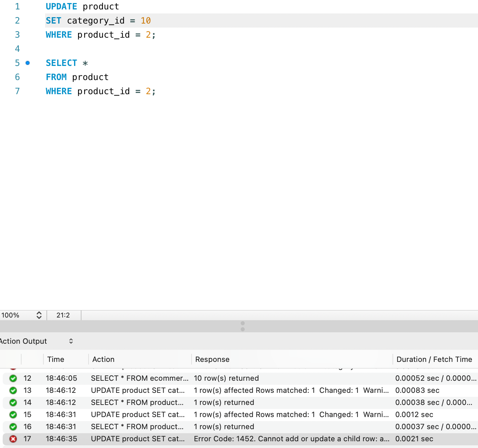The image size is (478, 448).
Task: Click the Time column header
Action: (56, 359)
